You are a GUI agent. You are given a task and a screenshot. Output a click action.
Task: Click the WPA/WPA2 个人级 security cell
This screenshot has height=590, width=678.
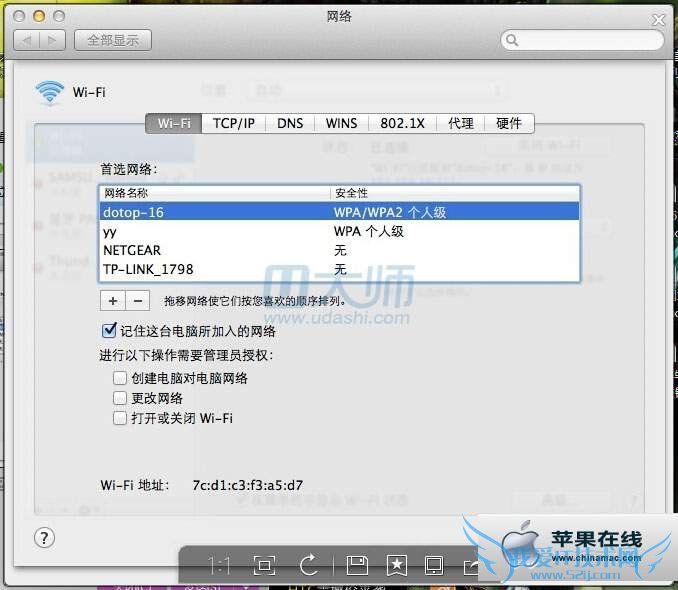(x=390, y=212)
